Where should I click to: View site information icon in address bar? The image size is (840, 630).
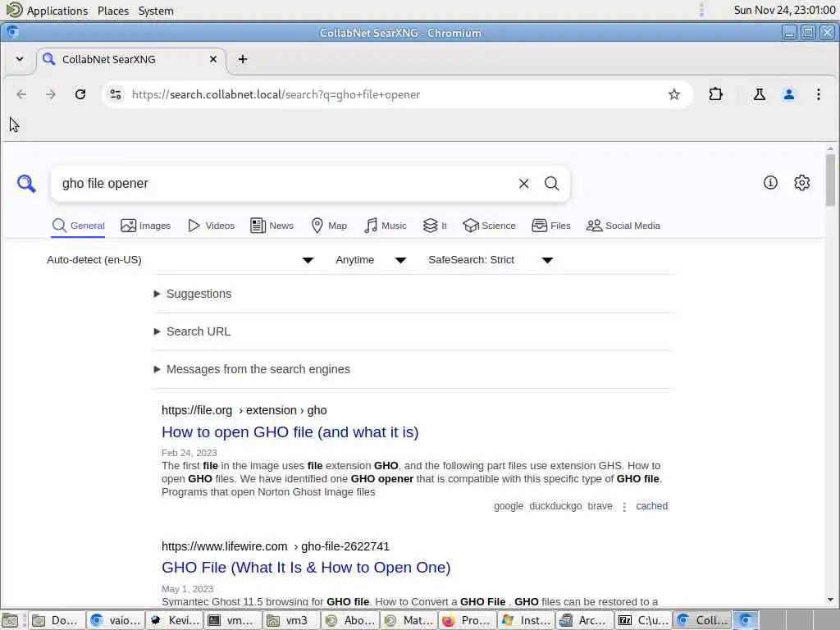pos(116,94)
